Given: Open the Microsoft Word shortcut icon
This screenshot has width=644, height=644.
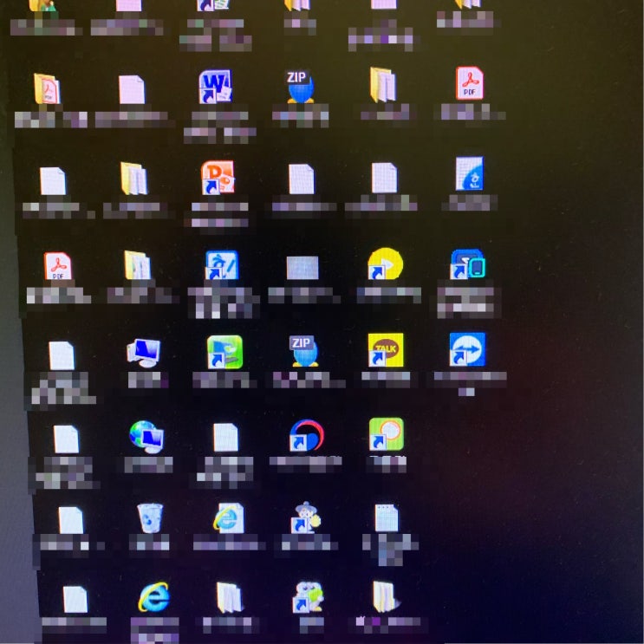Looking at the screenshot, I should (x=216, y=87).
